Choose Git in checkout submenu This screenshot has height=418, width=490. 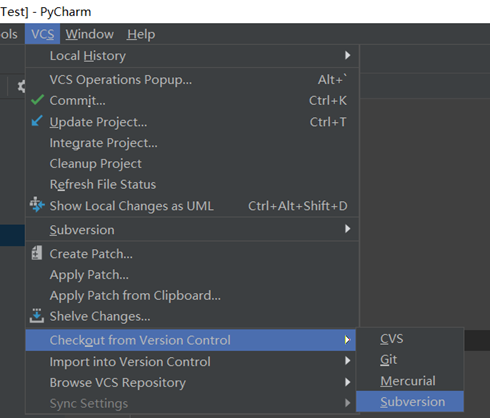coord(410,360)
